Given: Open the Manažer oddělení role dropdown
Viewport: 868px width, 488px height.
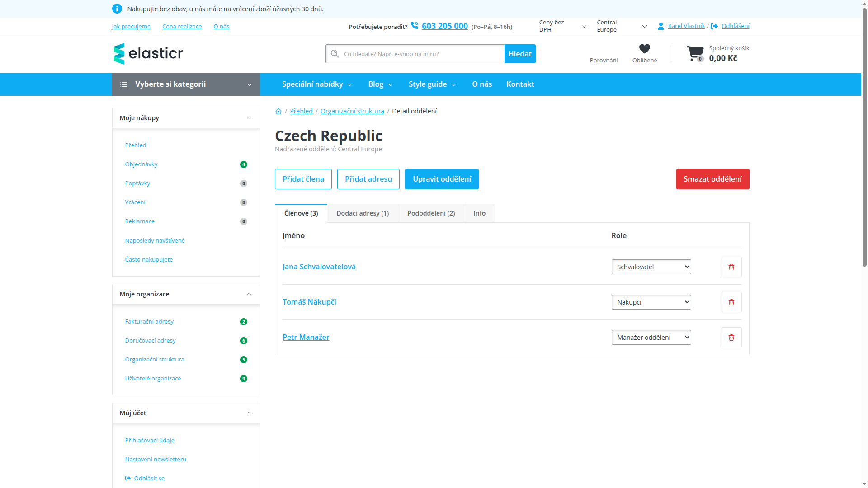Looking at the screenshot, I should (651, 338).
